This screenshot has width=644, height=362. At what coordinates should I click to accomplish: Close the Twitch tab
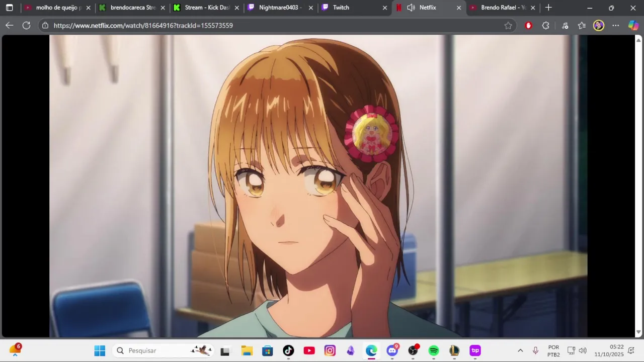(x=385, y=8)
